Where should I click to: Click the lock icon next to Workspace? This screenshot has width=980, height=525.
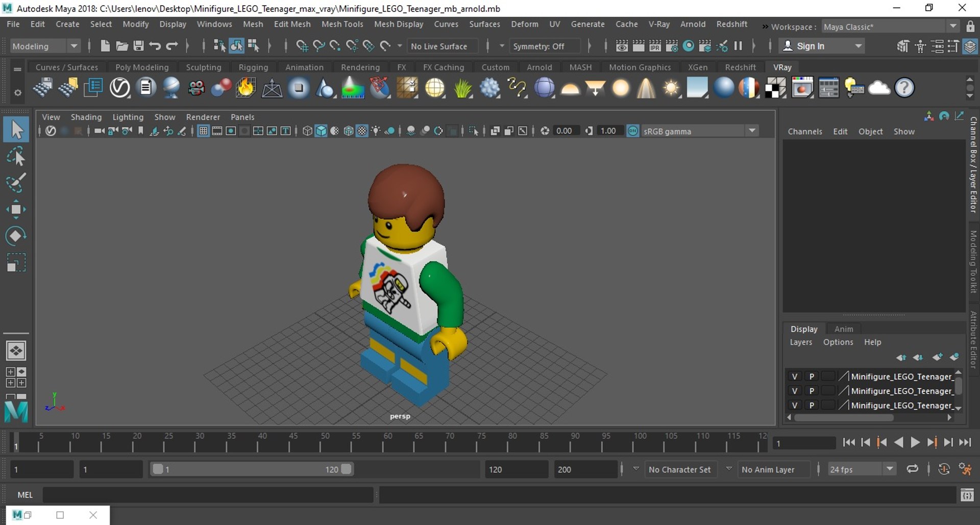[x=970, y=27]
